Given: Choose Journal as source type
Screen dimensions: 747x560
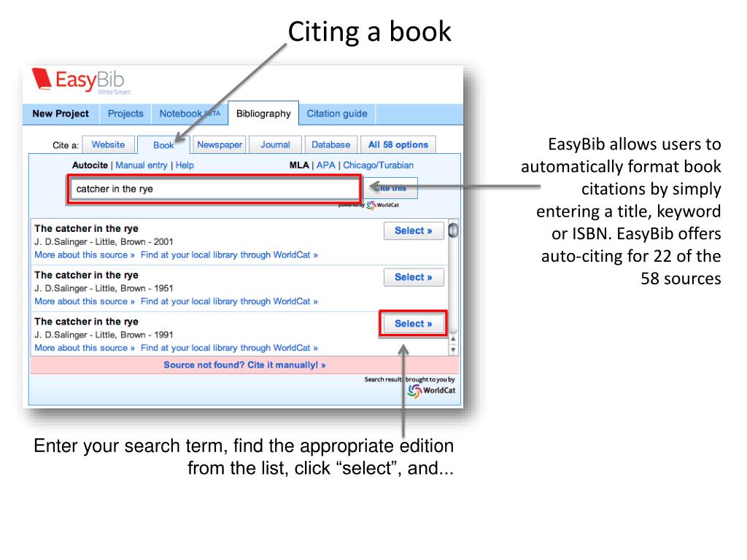Looking at the screenshot, I should (x=275, y=145).
